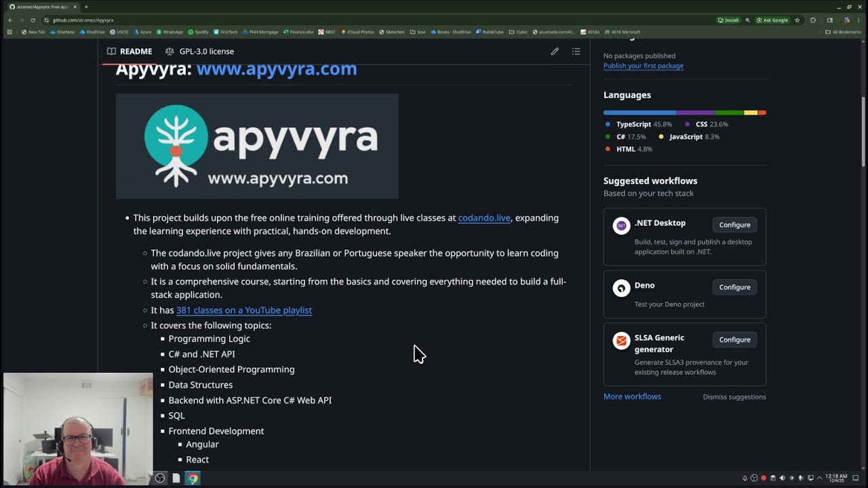The image size is (868, 488).
Task: Click Dismiss suggestions
Action: click(x=734, y=397)
